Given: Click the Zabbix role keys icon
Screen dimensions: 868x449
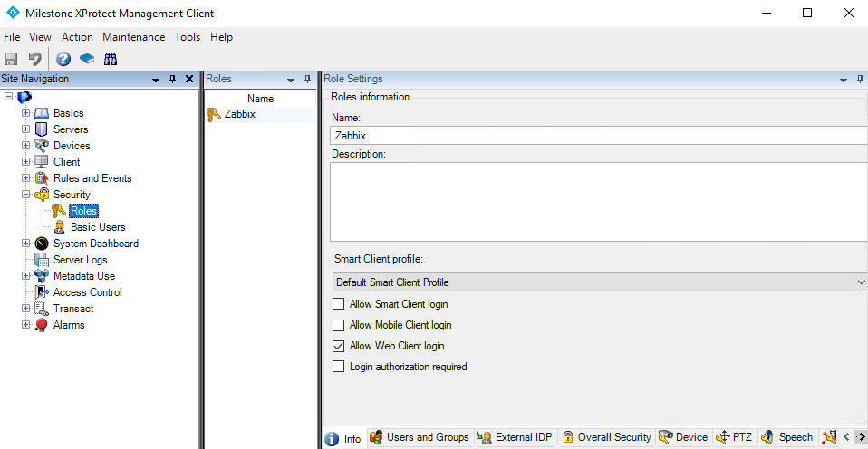Looking at the screenshot, I should click(x=214, y=114).
